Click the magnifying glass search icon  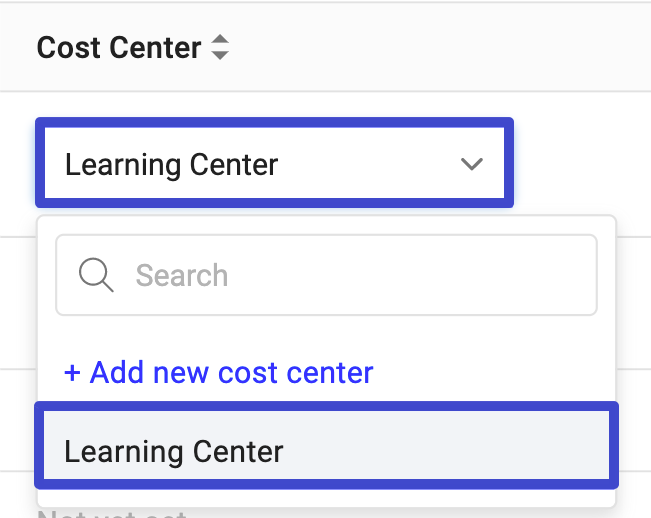point(96,275)
